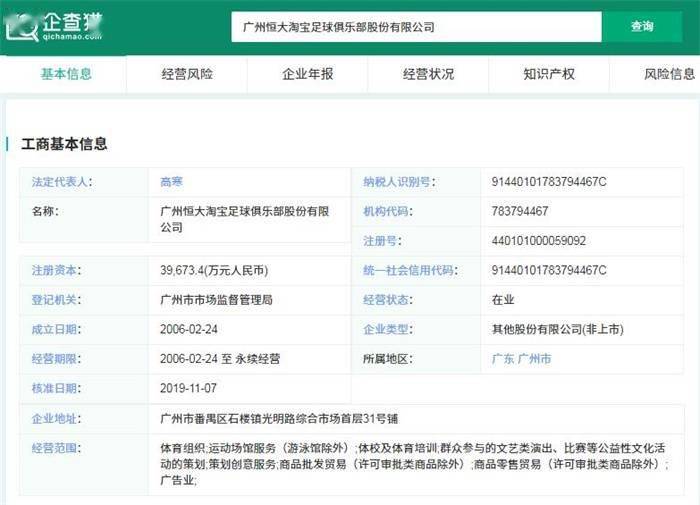Click the 成立日期 label
The width and height of the screenshot is (700, 505).
(x=56, y=329)
